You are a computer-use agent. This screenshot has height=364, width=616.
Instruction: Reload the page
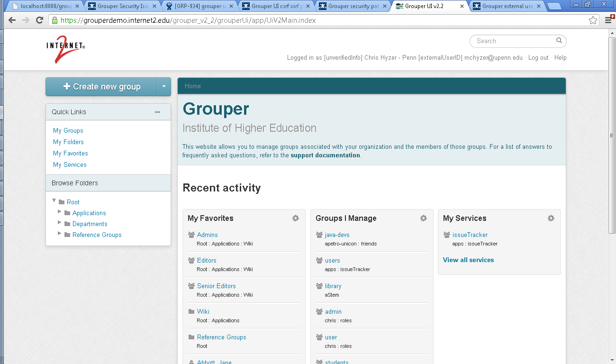pos(40,20)
